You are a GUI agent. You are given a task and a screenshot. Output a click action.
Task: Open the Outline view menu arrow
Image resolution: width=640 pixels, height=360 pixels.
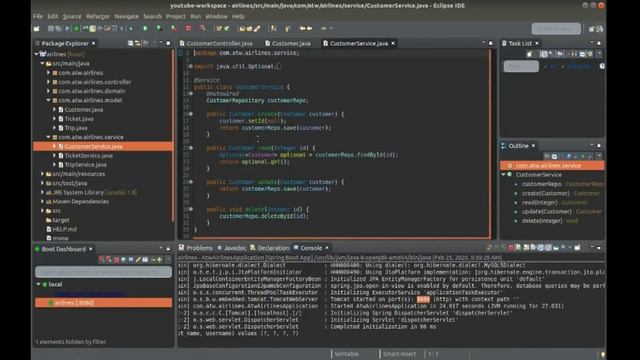coord(599,156)
